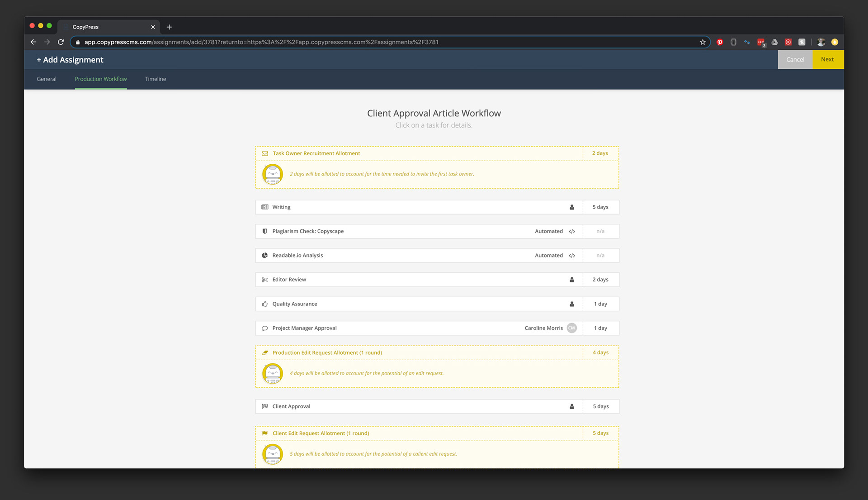Click the yellow Next button
868x500 pixels.
click(828, 60)
